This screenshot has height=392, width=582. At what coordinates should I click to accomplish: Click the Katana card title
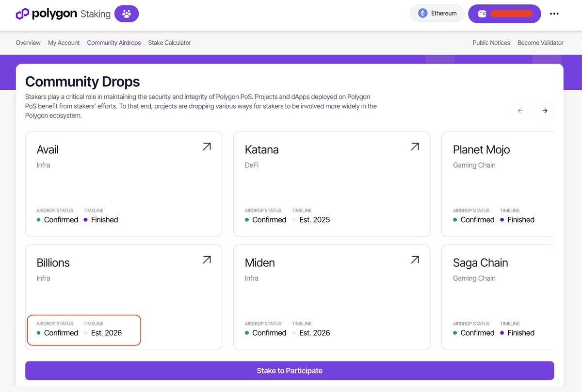pyautogui.click(x=262, y=150)
